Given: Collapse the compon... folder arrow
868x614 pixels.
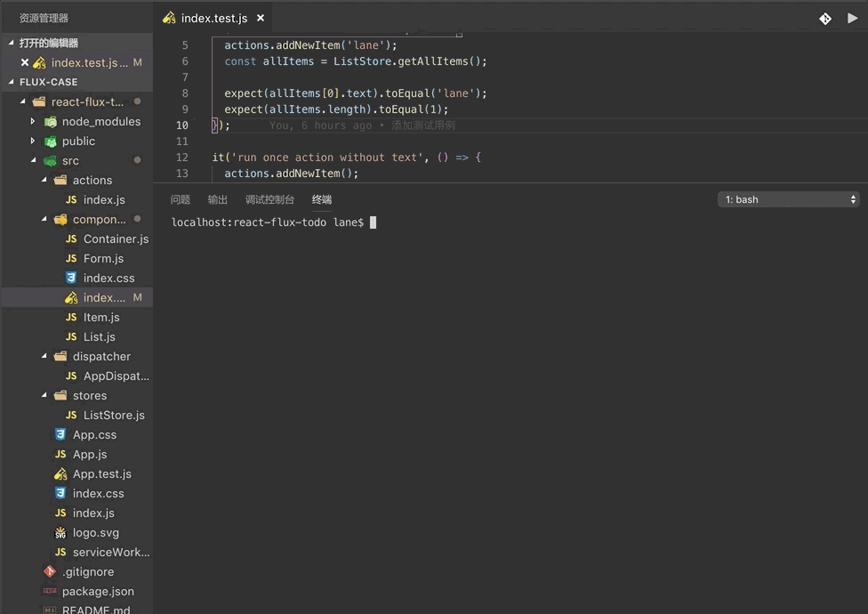Looking at the screenshot, I should [44, 219].
